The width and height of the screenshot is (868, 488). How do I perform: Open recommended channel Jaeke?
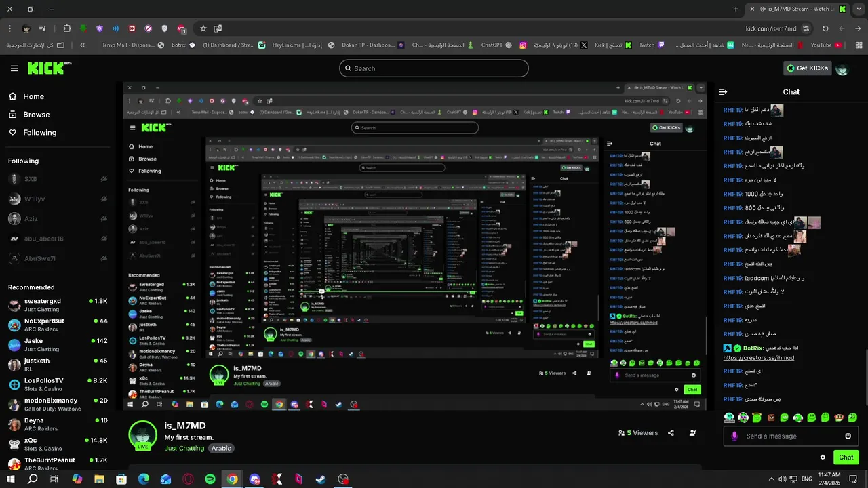tap(58, 344)
